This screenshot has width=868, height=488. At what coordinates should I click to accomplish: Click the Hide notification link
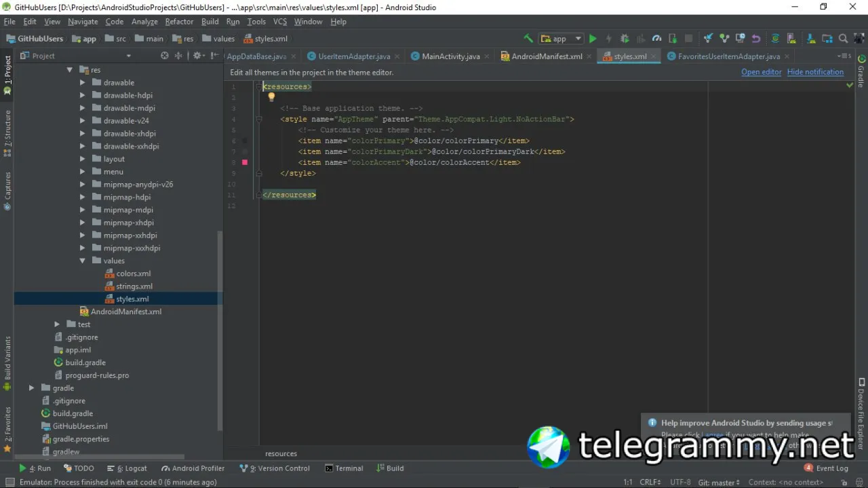[815, 72]
